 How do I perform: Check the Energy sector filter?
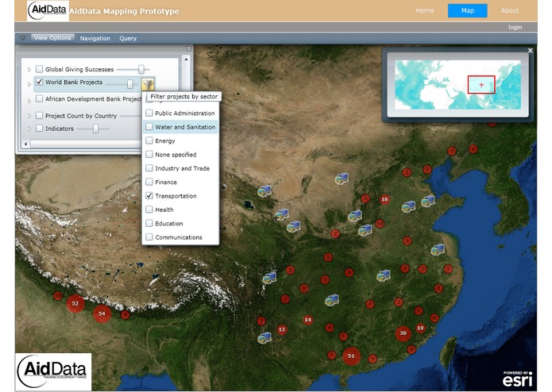coord(149,140)
